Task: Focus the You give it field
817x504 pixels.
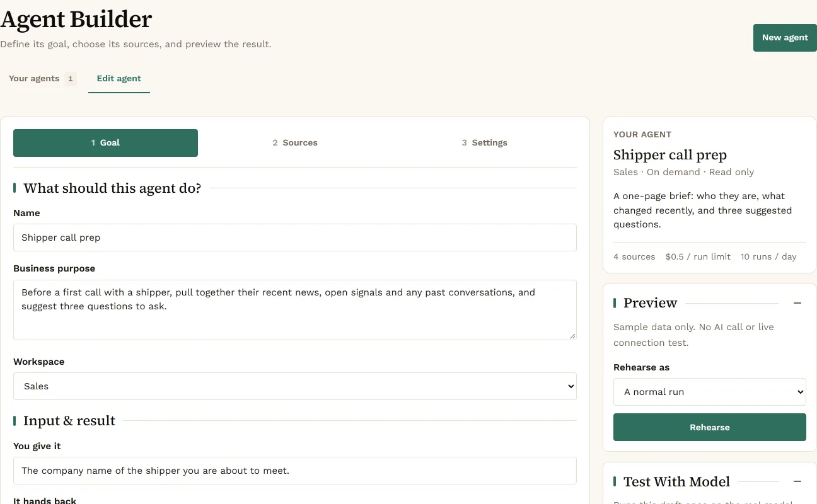Action: tap(295, 471)
